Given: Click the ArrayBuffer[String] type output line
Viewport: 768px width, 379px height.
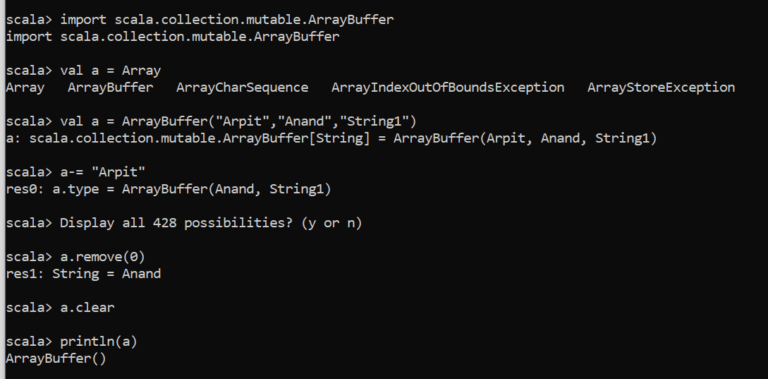Looking at the screenshot, I should [x=331, y=139].
